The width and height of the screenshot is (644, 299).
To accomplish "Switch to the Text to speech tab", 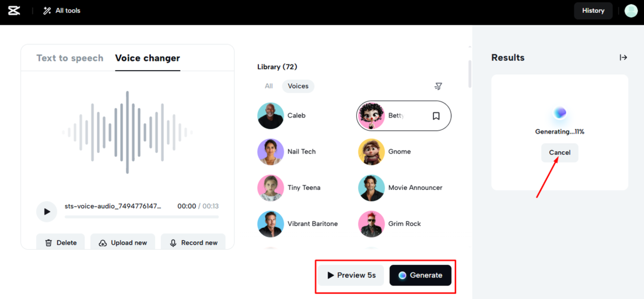I will point(70,58).
